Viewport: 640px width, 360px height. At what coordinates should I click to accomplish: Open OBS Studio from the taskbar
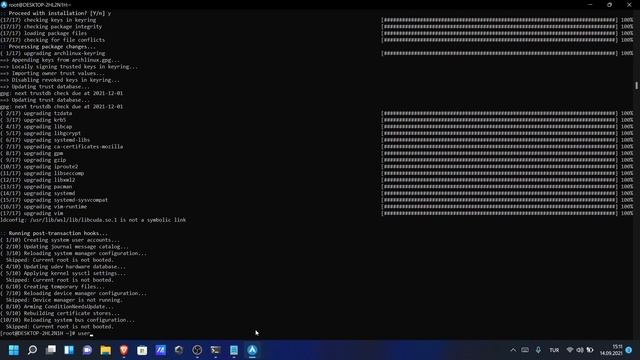pos(197,350)
